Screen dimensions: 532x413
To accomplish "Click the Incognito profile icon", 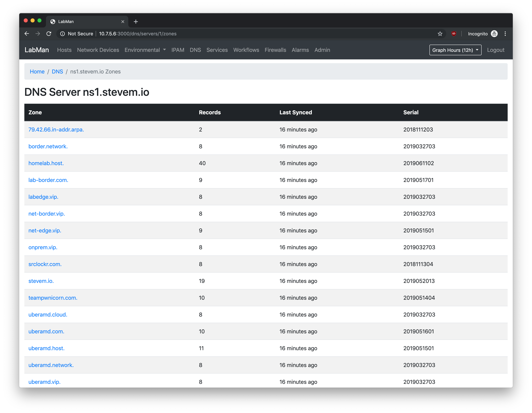I will 494,34.
